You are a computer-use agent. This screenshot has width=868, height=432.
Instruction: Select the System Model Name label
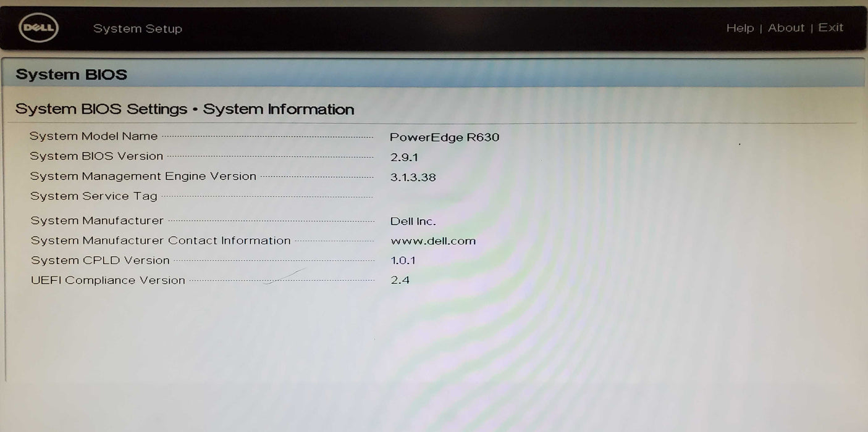pos(94,136)
